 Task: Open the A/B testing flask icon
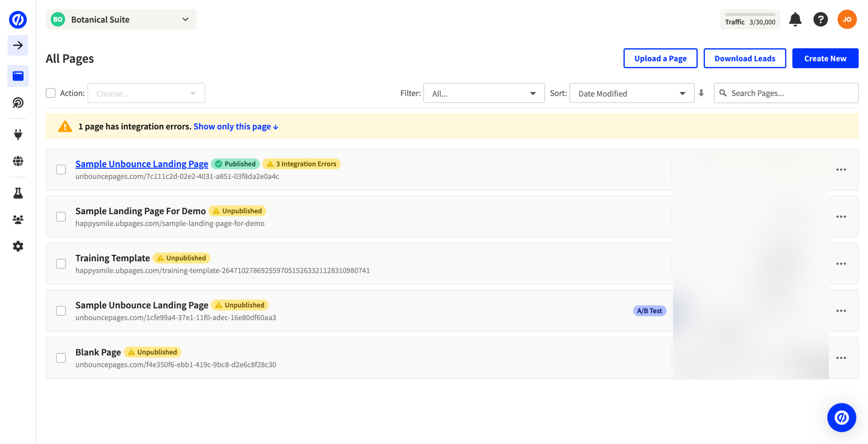tap(18, 193)
